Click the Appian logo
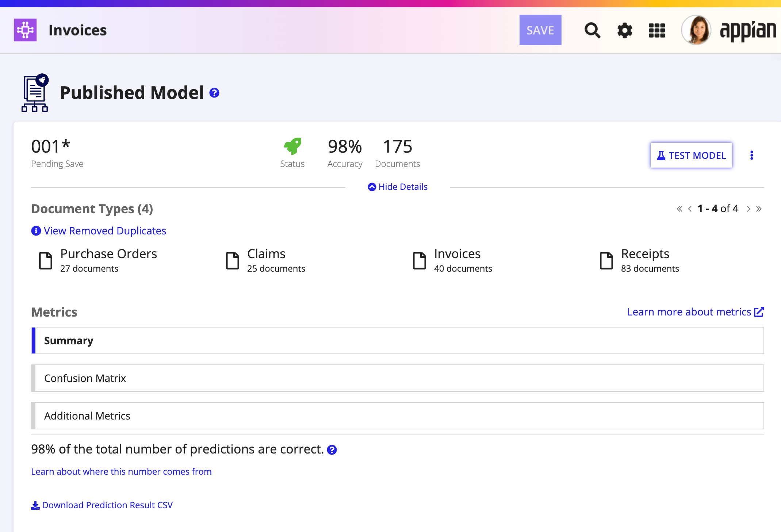 click(748, 31)
